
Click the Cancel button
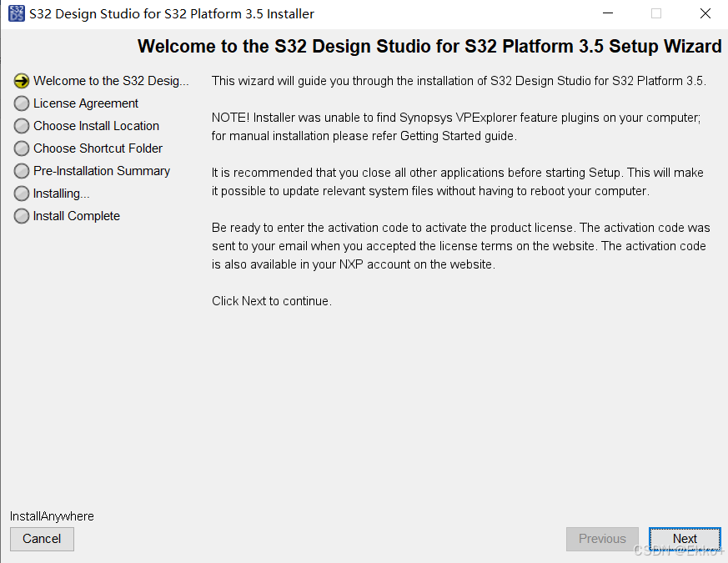tap(42, 539)
